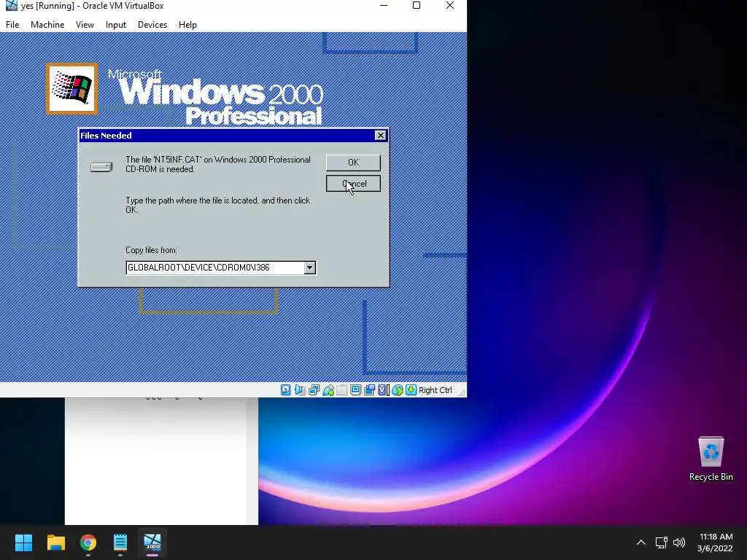This screenshot has height=560, width=747.
Task: Open the Input menu
Action: point(116,25)
